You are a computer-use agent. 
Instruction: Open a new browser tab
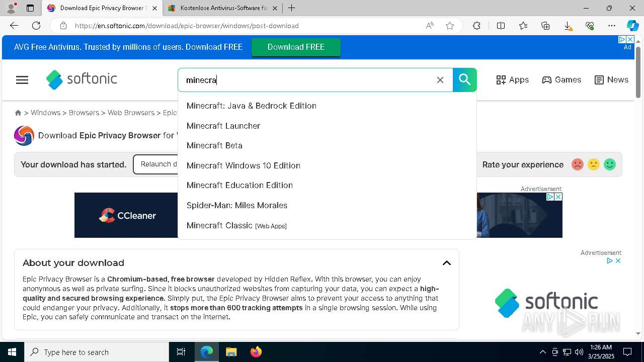[x=291, y=8]
